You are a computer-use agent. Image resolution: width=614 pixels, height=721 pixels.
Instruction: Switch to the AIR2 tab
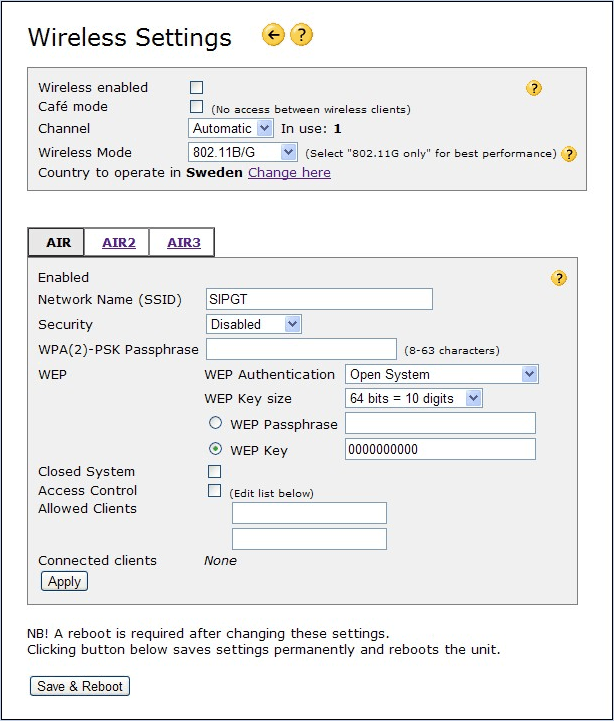click(118, 242)
